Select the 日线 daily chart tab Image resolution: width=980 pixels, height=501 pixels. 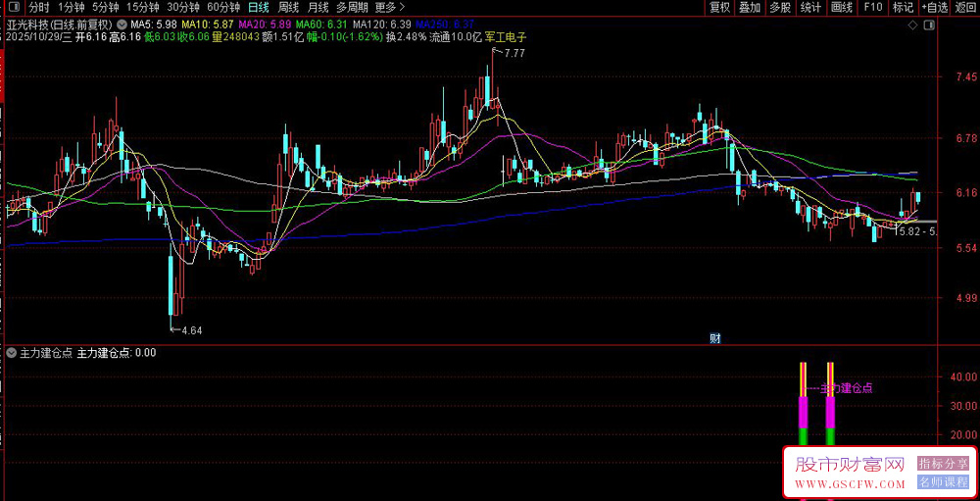coord(258,8)
